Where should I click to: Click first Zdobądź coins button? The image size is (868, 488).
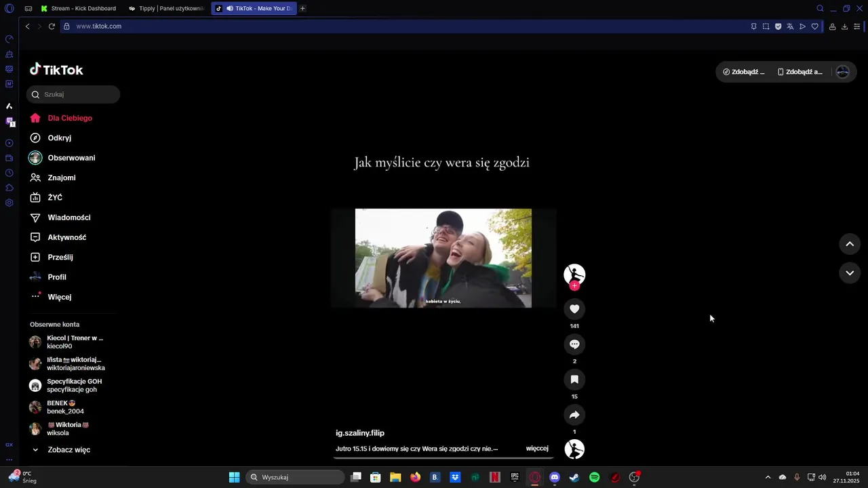coord(744,72)
